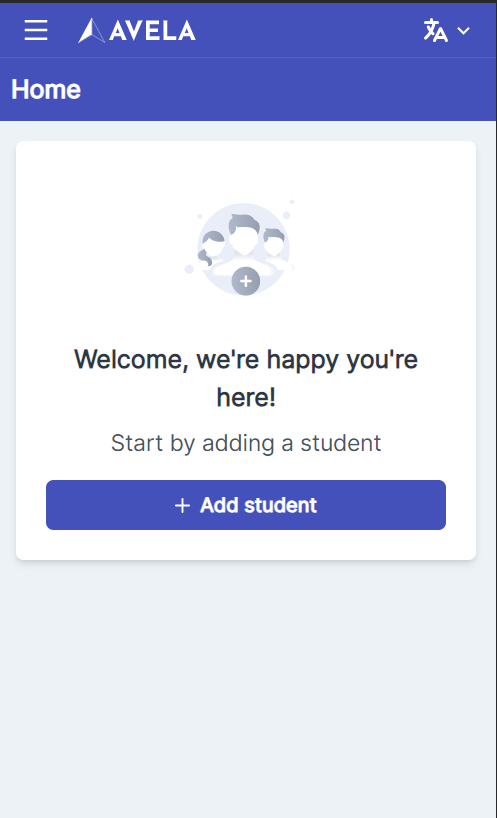Expand the language selector chevron
The image size is (497, 818).
point(464,31)
